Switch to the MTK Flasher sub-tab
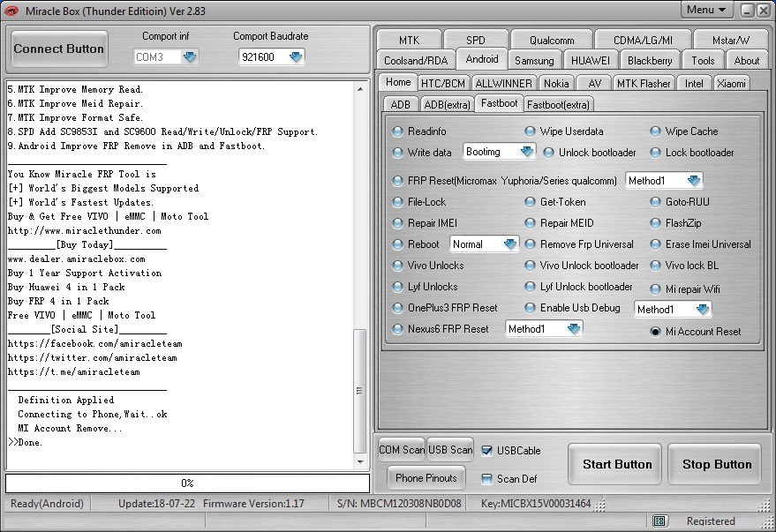 (644, 84)
